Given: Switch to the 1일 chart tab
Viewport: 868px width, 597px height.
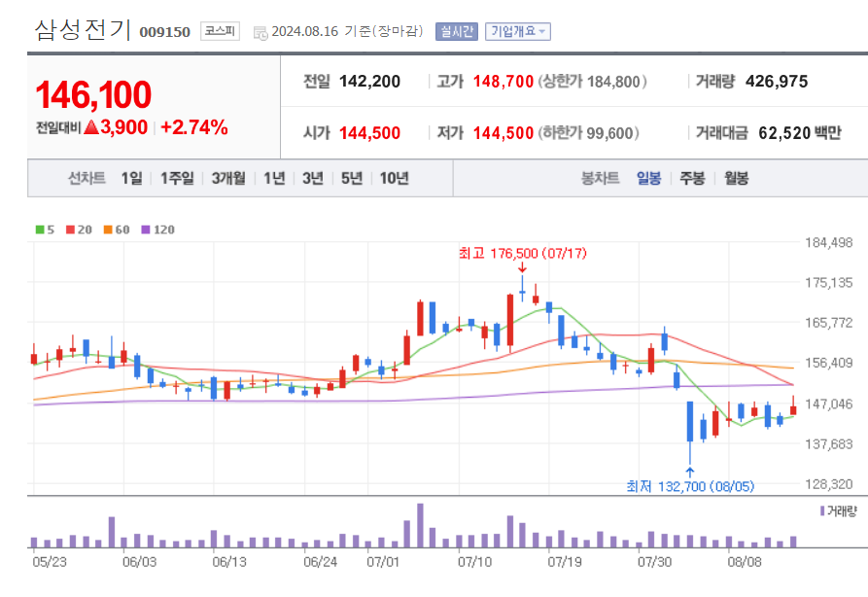Looking at the screenshot, I should tap(132, 178).
